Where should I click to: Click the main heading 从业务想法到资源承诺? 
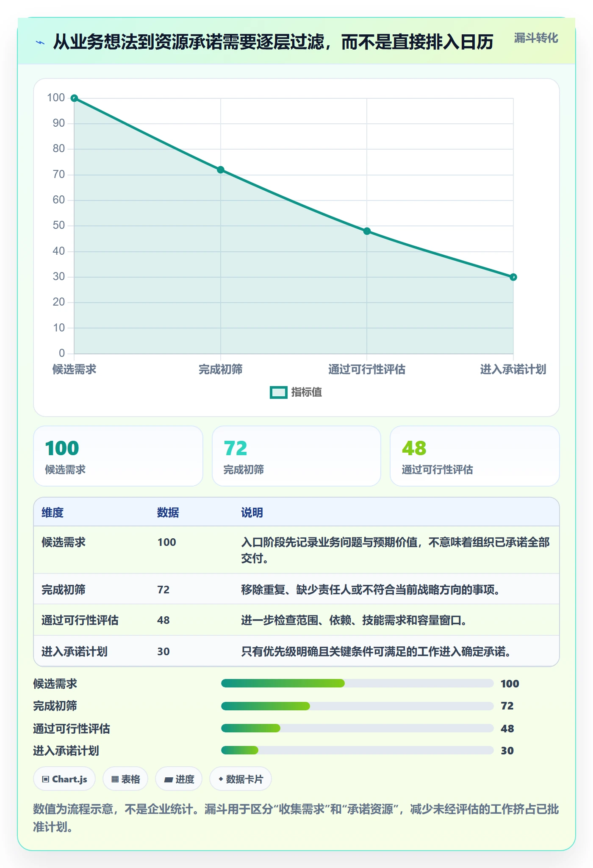click(x=273, y=42)
